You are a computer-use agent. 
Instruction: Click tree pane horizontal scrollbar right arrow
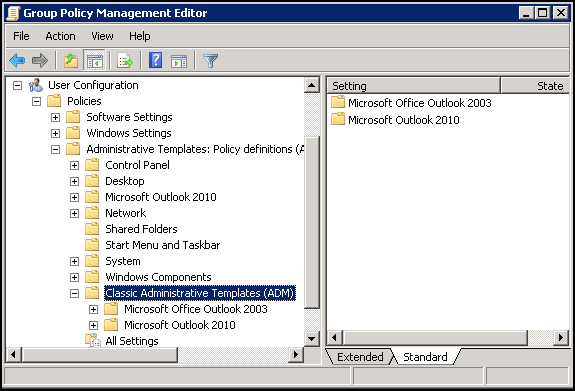296,355
